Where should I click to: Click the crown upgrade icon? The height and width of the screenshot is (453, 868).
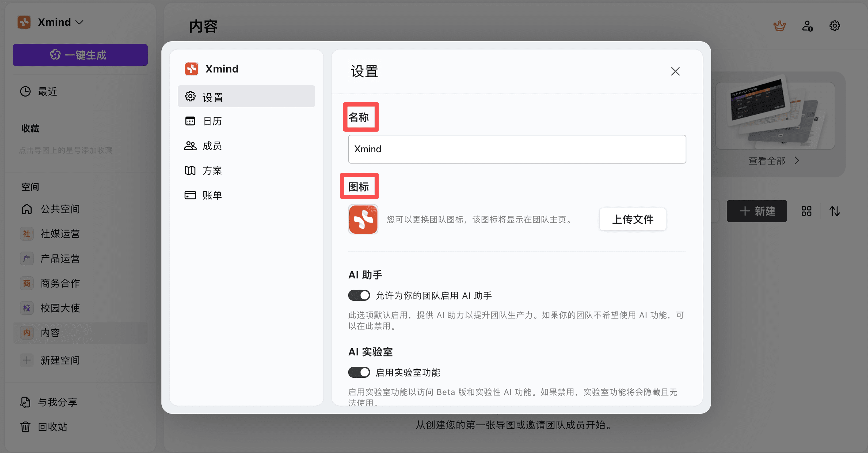coord(779,26)
